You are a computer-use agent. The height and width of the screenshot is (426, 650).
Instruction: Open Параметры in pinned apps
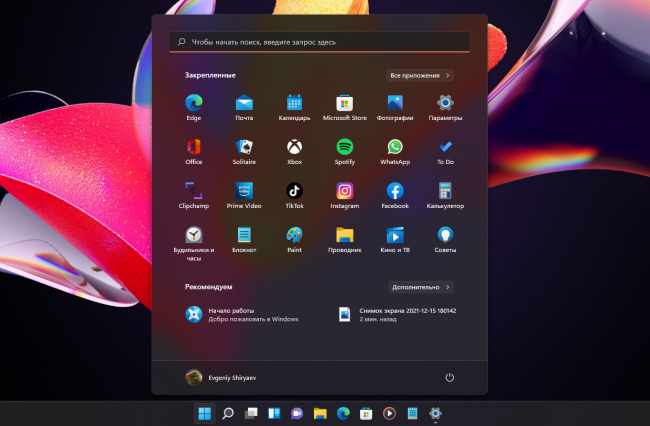pos(445,107)
